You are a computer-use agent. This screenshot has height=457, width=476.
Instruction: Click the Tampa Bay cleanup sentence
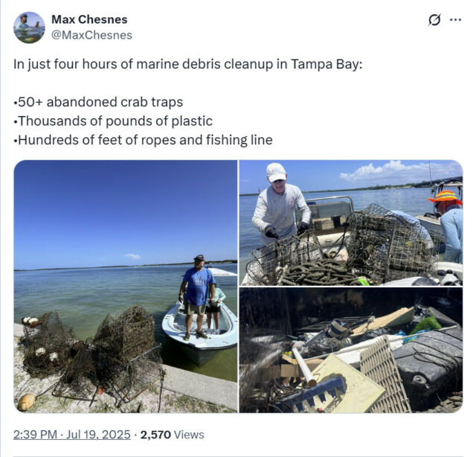pyautogui.click(x=188, y=65)
